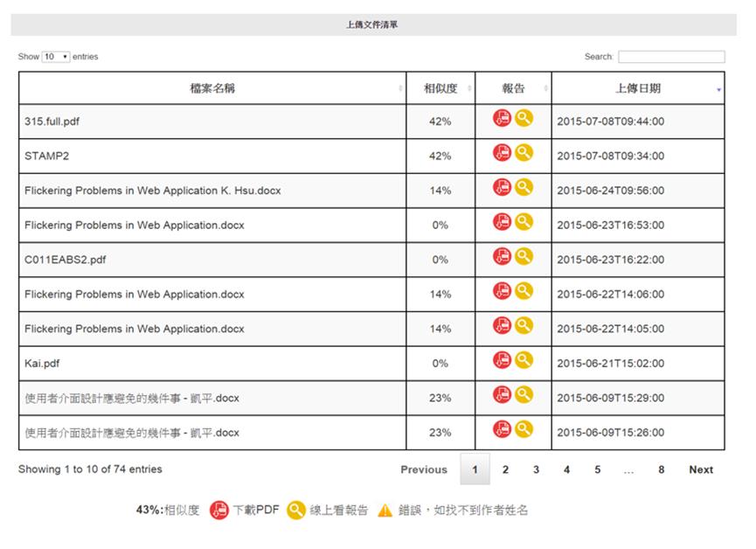Sort by 報告 column header
Screen dimensions: 756x549
[513, 88]
